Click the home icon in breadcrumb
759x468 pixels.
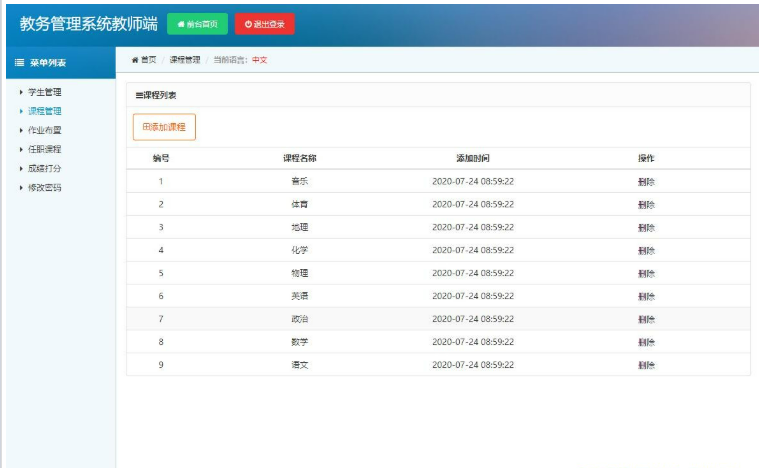tap(135, 60)
